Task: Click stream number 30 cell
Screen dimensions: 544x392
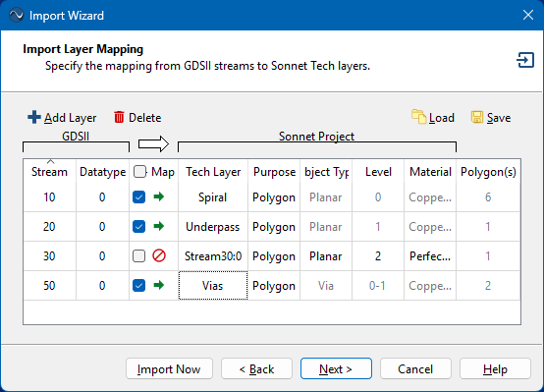Action: pyautogui.click(x=50, y=256)
